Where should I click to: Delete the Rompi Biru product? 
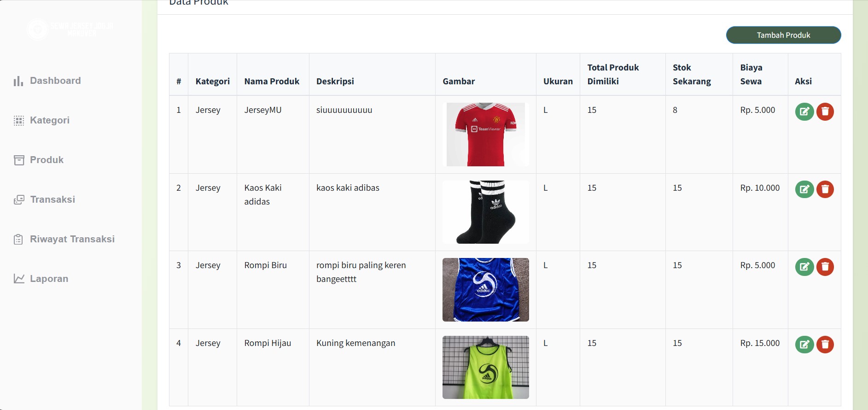825,267
